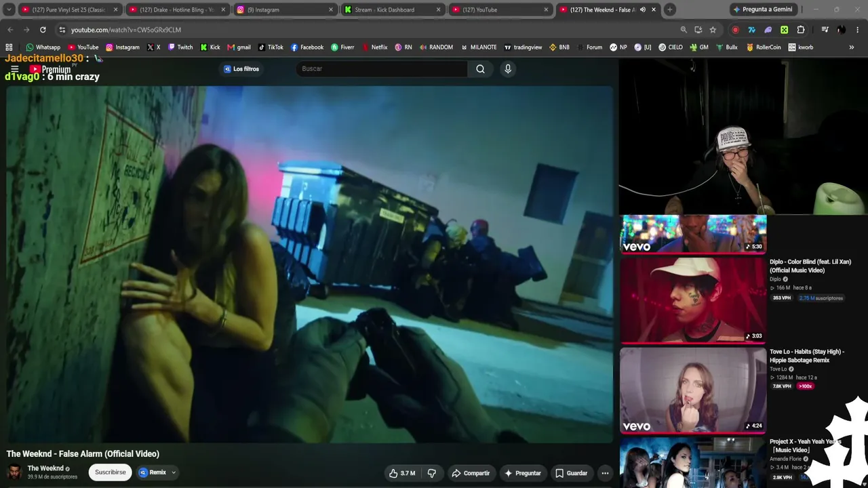Focus the Buscar search field

point(381,68)
